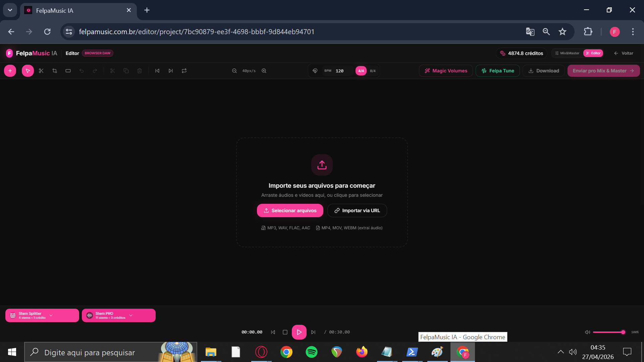Image resolution: width=644 pixels, height=362 pixels.
Task: Select the scissors split tool
Action: [x=41, y=71]
